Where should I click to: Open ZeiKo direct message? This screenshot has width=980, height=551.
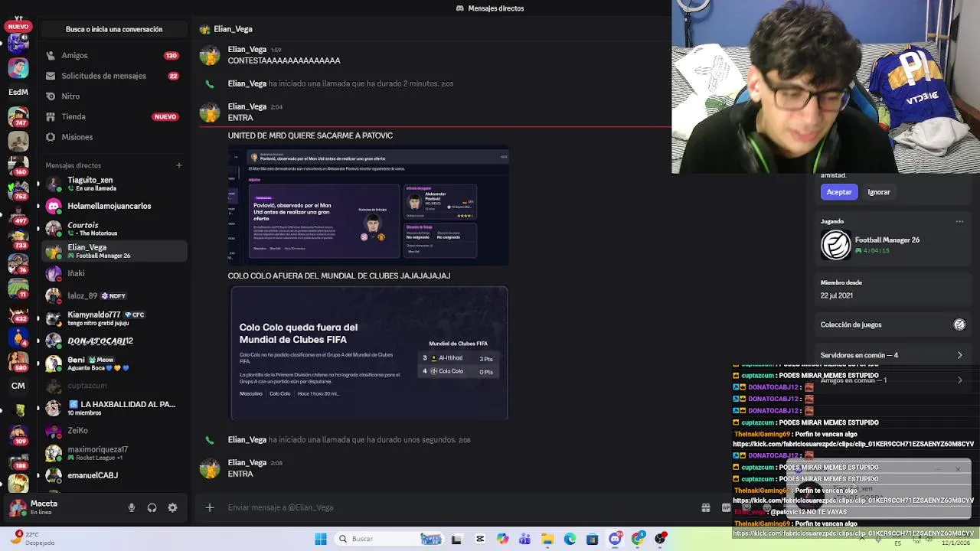point(113,431)
